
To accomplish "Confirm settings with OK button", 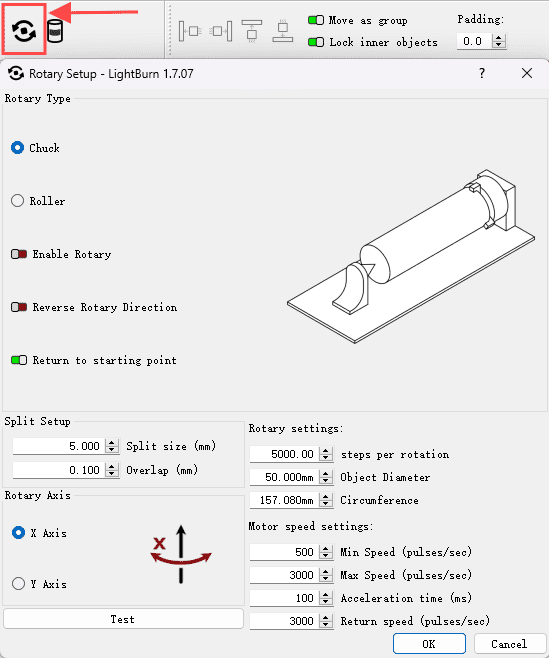I will coord(429,644).
